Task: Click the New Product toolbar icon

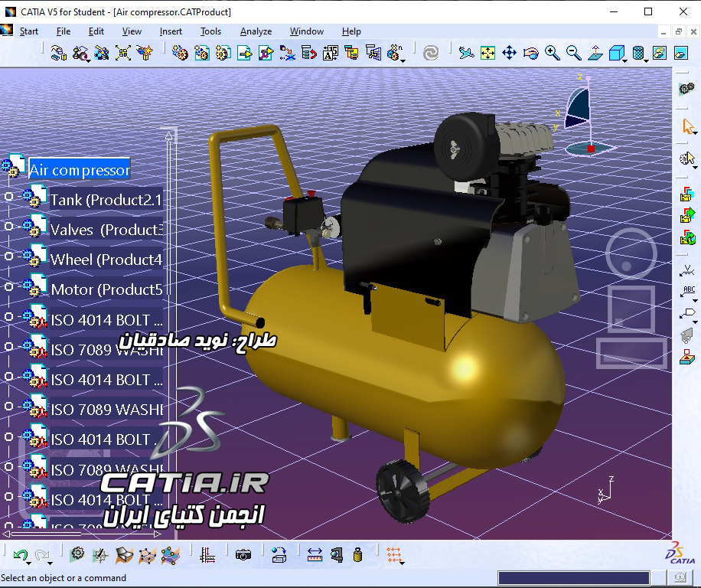Action: (202, 53)
